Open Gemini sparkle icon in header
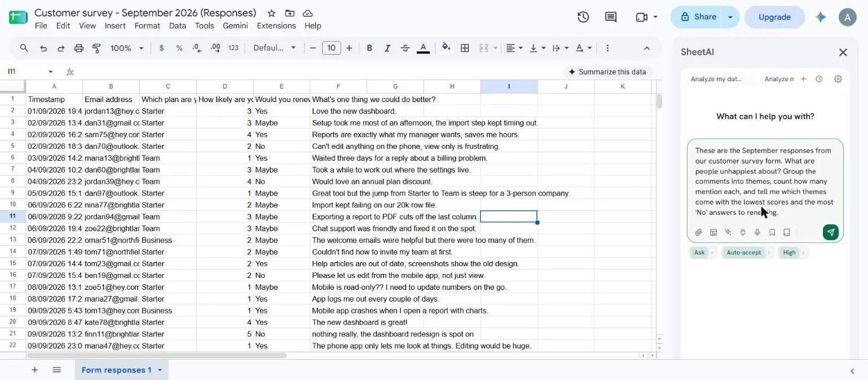 [x=821, y=17]
